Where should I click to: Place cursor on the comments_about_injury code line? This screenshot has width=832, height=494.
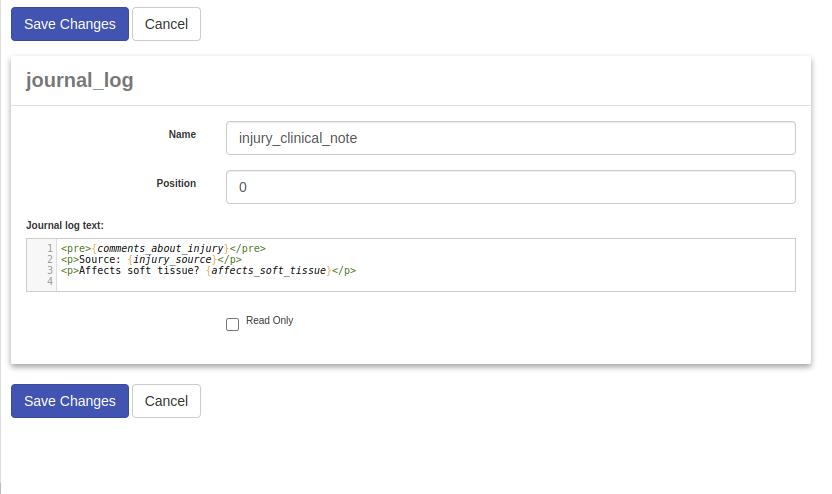pos(163,248)
